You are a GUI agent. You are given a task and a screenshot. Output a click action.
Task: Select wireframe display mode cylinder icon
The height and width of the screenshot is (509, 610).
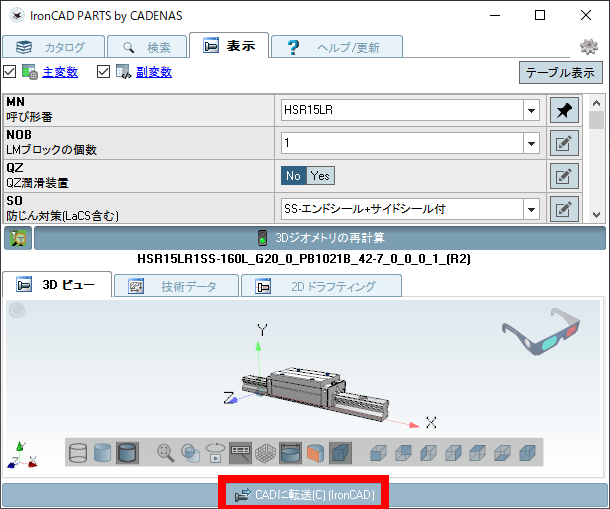pyautogui.click(x=78, y=453)
